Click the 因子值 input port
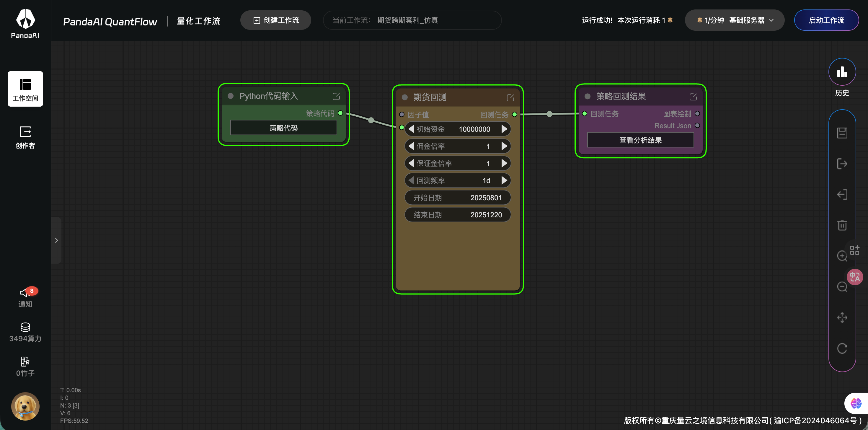Viewport: 868px width, 430px height. point(402,115)
